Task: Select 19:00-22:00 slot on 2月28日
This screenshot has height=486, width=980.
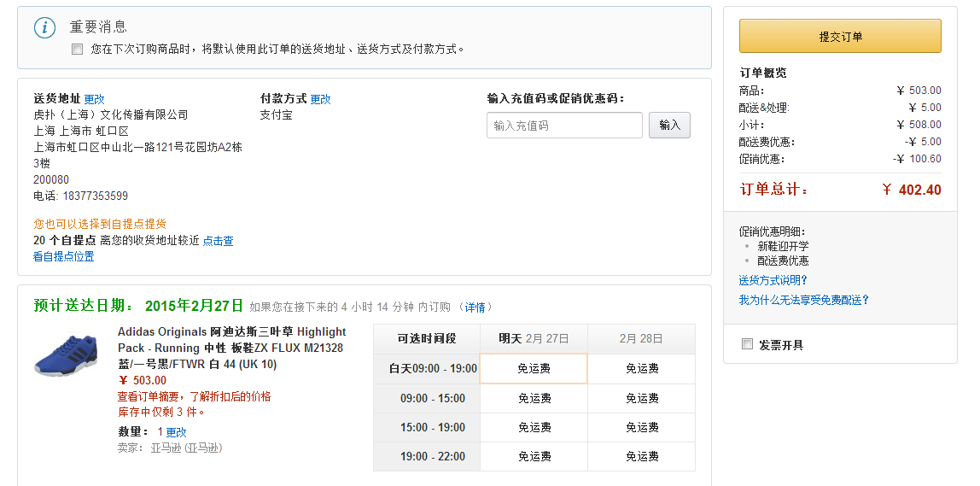Action: pyautogui.click(x=642, y=457)
